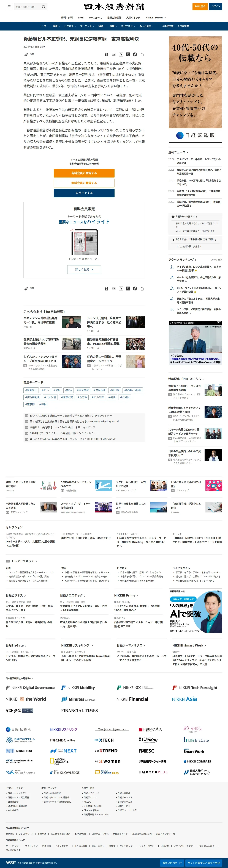Expand the 速報 navigation dropdown
228x868 pixels.
(x=56, y=26)
